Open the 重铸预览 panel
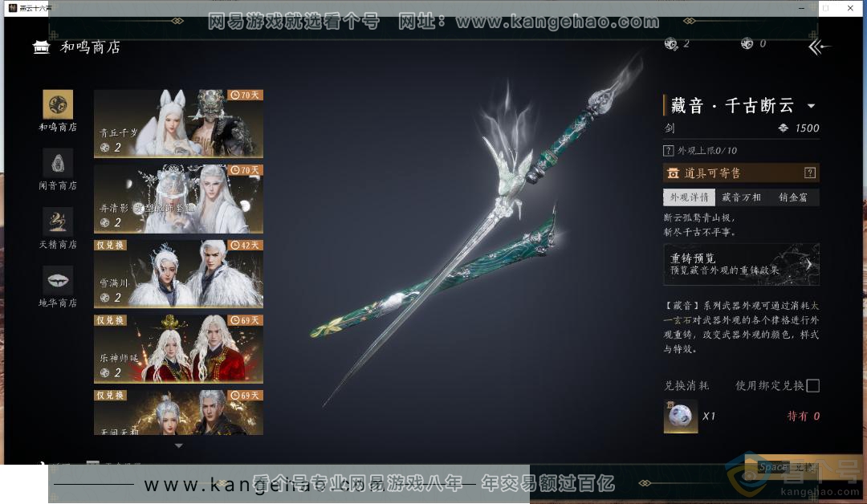This screenshot has height=504, width=867. coord(741,264)
